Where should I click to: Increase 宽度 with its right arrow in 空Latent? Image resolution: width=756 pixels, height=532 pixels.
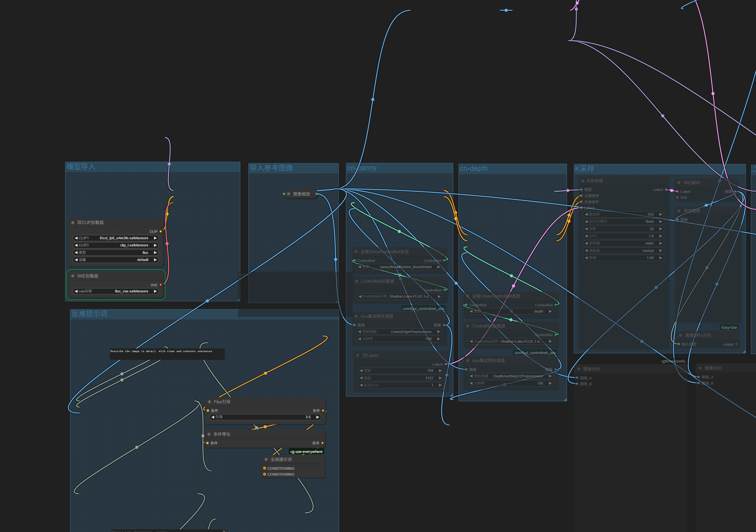click(x=440, y=371)
